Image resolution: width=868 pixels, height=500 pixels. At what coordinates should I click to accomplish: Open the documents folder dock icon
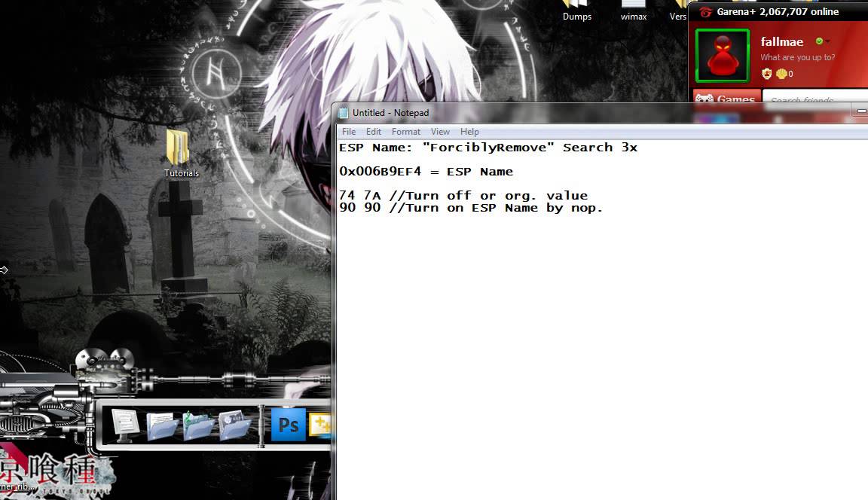pyautogui.click(x=162, y=426)
